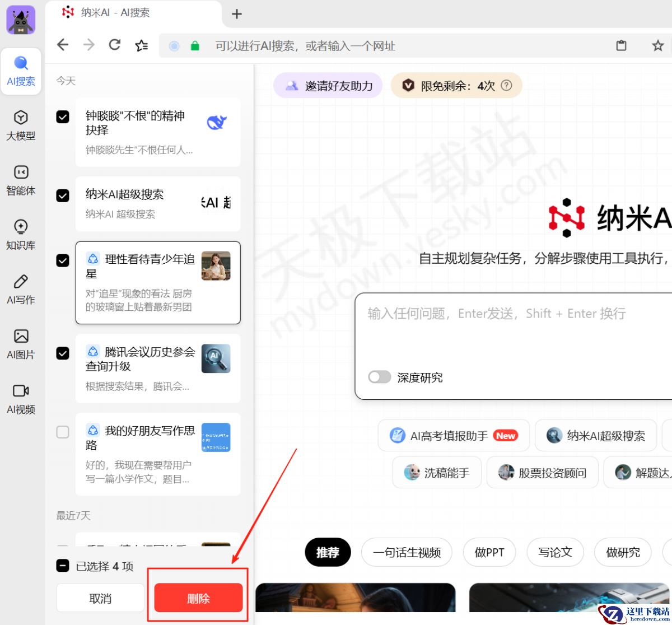Image resolution: width=672 pixels, height=625 pixels.
Task: Select the 推荐 category tab
Action: (x=328, y=553)
